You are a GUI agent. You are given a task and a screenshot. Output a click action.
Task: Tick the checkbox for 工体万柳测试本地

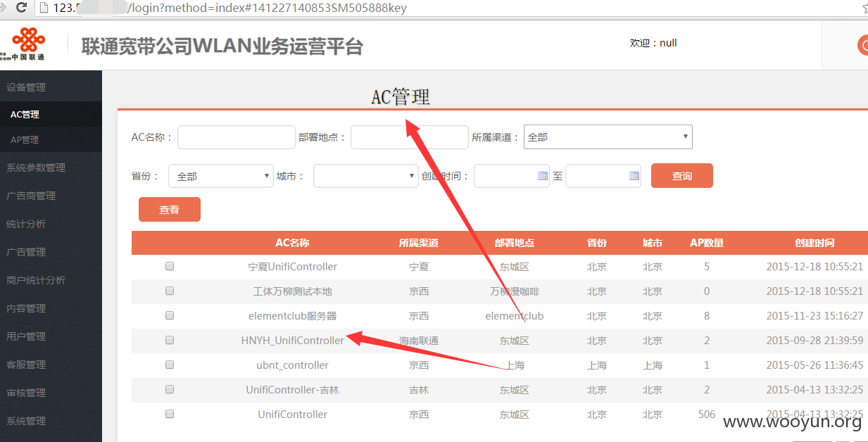point(170,291)
